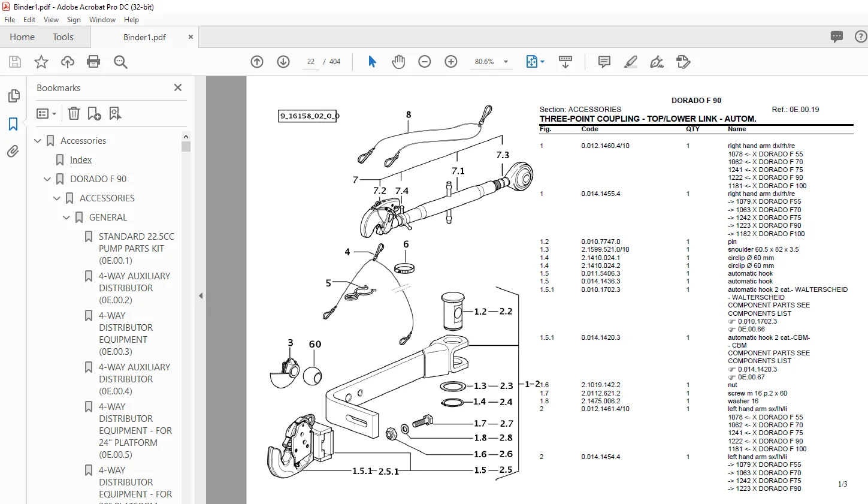
Task: Open 4-WAY AUXILIARY DISTRIBUTOR (0E.00.2) bookmark
Action: click(135, 288)
